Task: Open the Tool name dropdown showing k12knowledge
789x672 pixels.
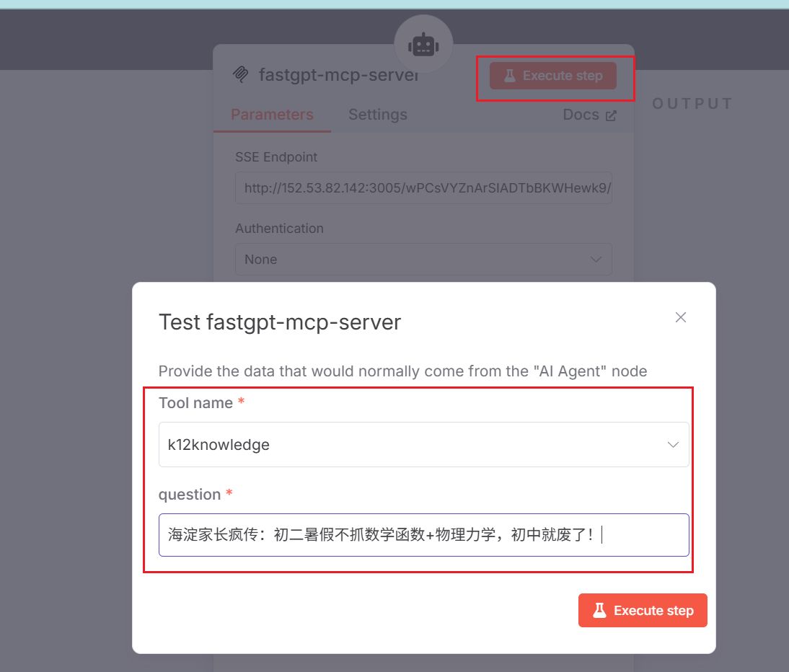Action: click(423, 444)
